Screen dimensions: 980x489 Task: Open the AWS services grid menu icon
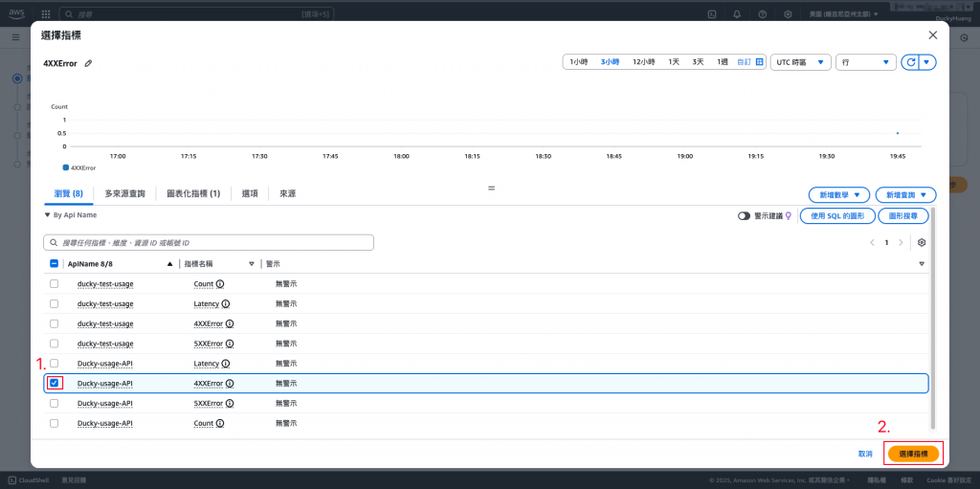pos(46,13)
